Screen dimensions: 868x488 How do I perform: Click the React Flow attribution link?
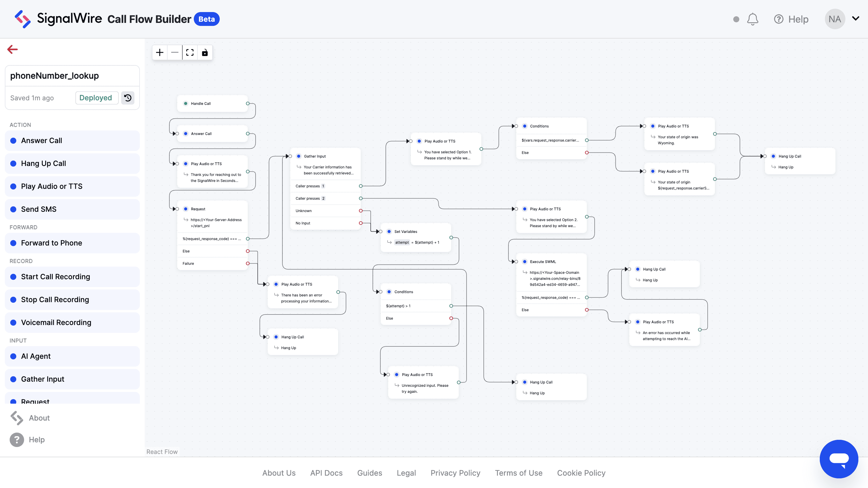(162, 452)
